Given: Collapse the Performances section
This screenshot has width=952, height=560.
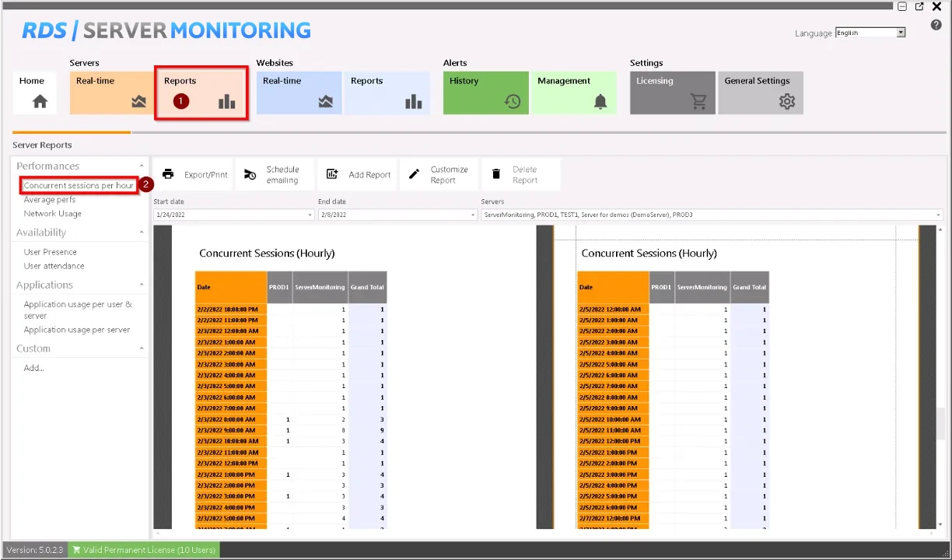Looking at the screenshot, I should click(x=142, y=166).
